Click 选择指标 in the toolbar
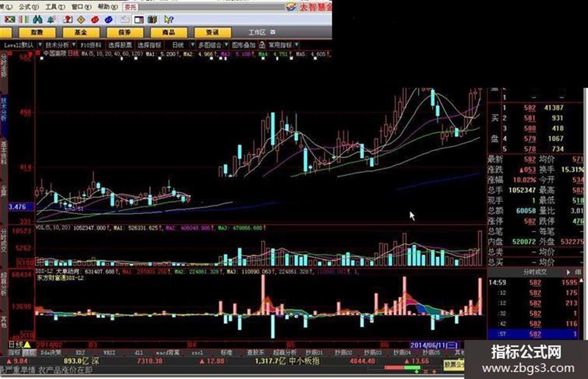Viewport: 588px width, 379px height. pyautogui.click(x=149, y=45)
